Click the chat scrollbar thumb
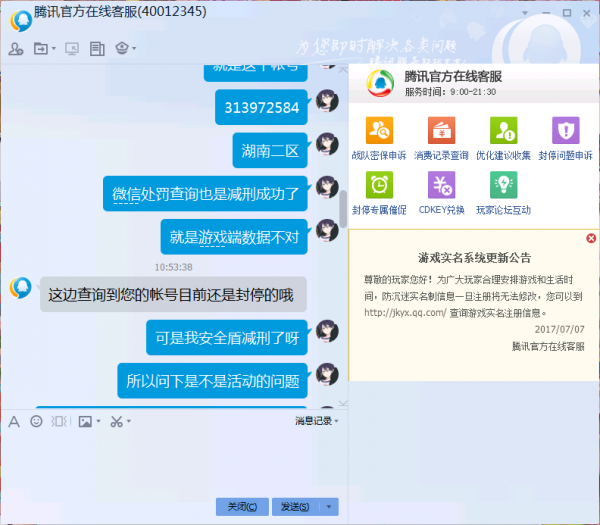 (x=343, y=209)
